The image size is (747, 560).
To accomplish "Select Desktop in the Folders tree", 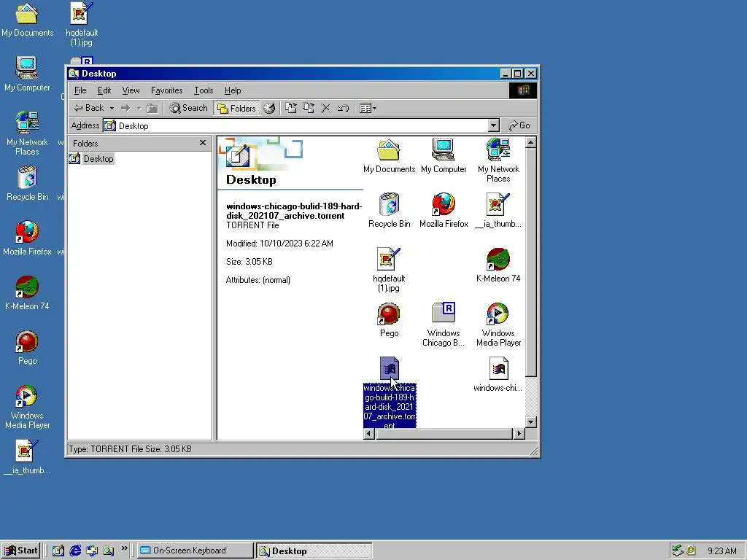I will point(98,158).
